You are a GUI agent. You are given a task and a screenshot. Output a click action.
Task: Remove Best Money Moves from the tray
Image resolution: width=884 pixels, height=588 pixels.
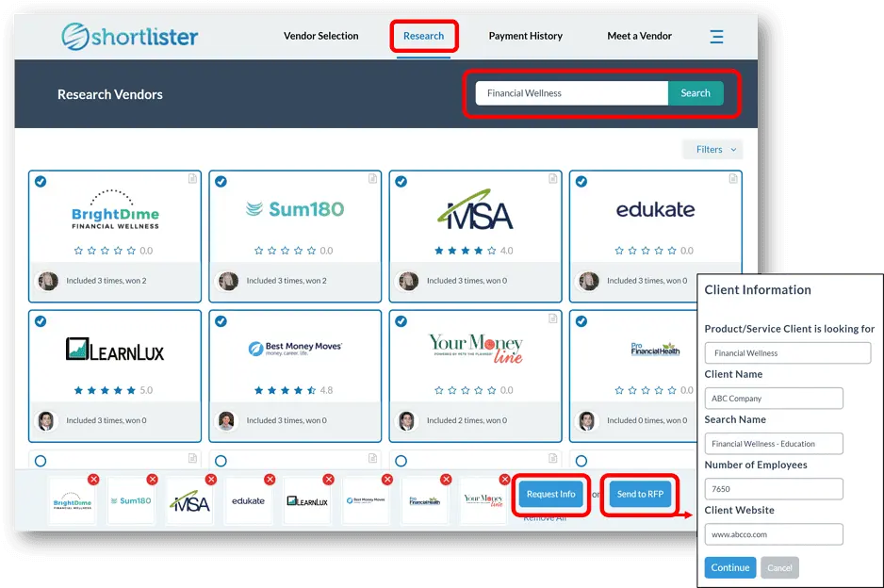[387, 480]
